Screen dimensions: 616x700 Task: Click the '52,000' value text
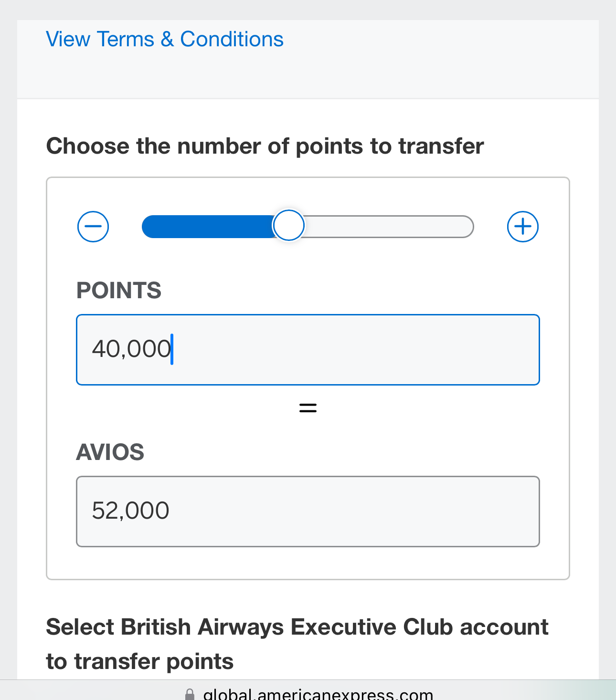coord(130,511)
